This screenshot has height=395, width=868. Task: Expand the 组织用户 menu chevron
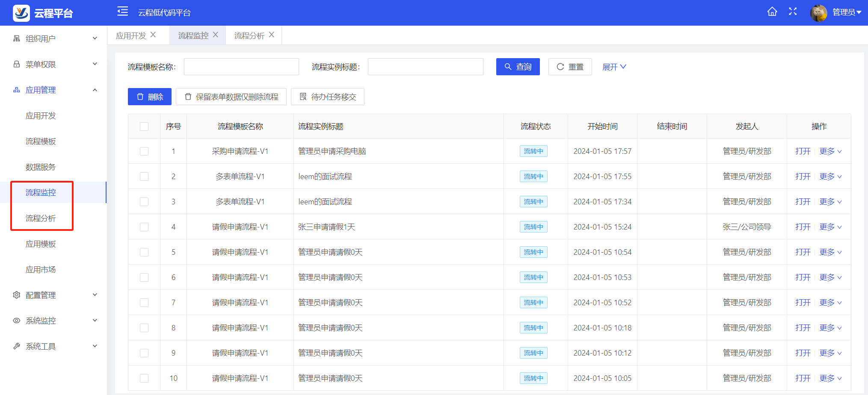click(95, 38)
